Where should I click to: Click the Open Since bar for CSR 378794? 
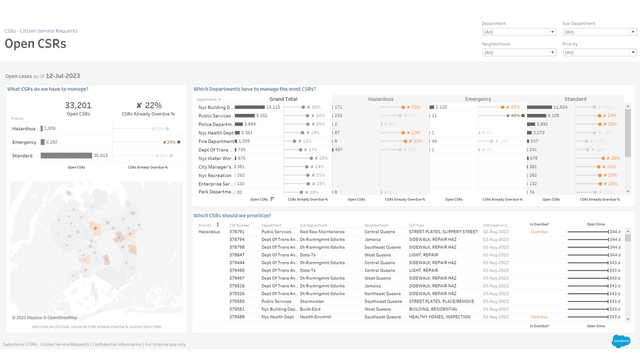[588, 240]
